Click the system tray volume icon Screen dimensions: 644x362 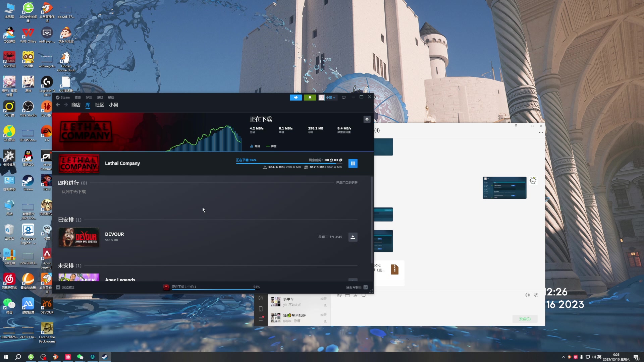(593, 357)
